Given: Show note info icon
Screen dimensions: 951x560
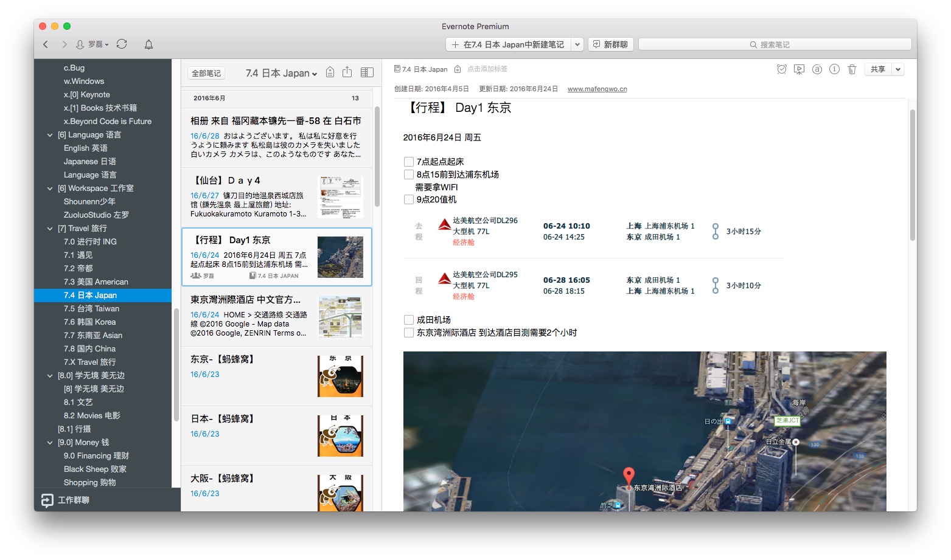Looking at the screenshot, I should click(835, 69).
